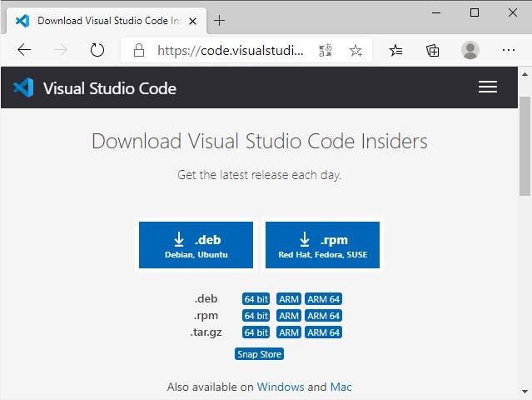
Task: Click the lock site-info icon
Action: pyautogui.click(x=139, y=50)
